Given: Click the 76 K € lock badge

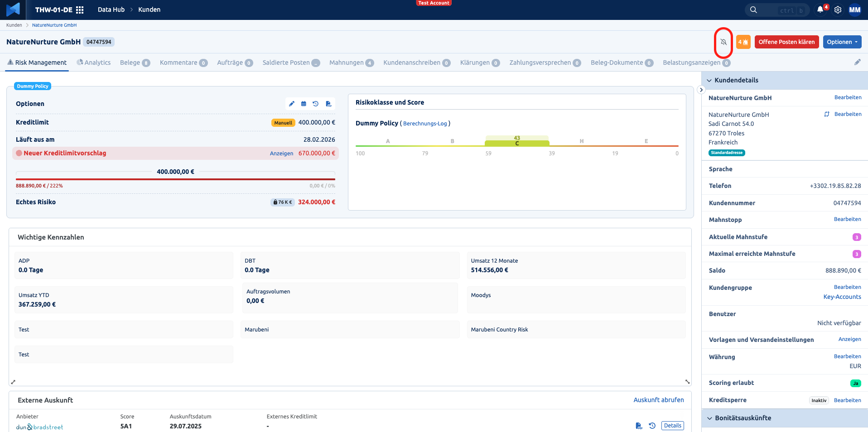Looking at the screenshot, I should point(283,202).
